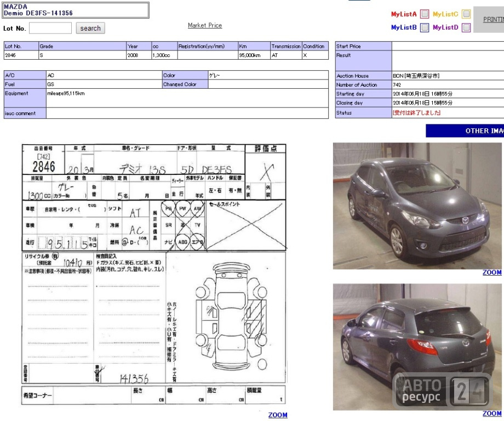This screenshot has width=504, height=421.
Task: Select the Number of Auction value '742'
Action: pos(397,85)
